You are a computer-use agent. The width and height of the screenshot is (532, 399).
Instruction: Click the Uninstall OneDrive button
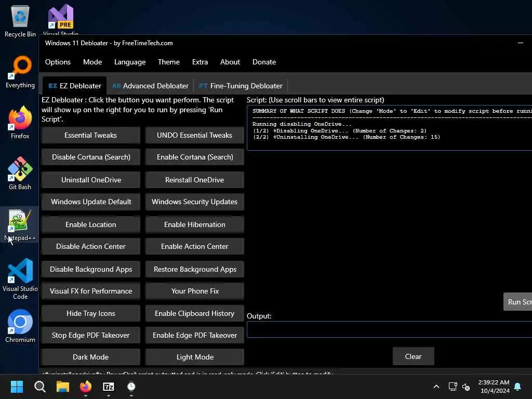[x=90, y=180]
